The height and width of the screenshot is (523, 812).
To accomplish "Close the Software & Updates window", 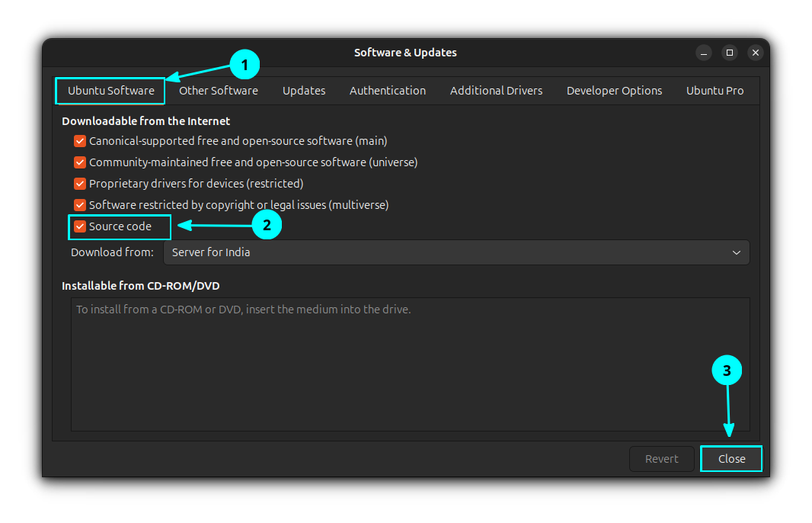I will (x=755, y=53).
